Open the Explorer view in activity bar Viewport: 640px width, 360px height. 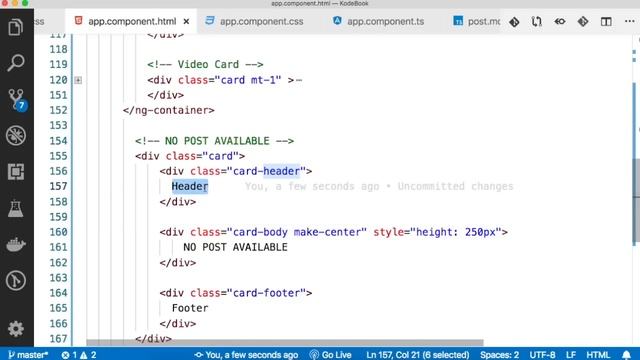click(16, 27)
